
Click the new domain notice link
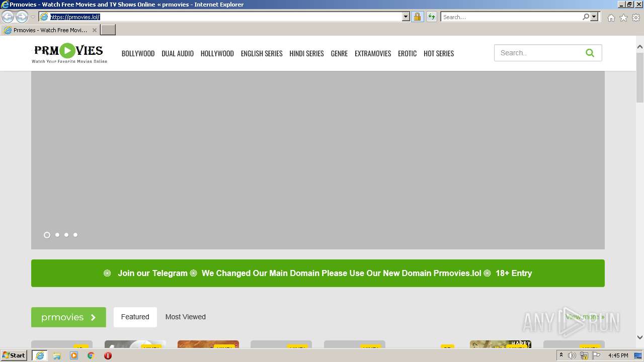[x=341, y=273]
